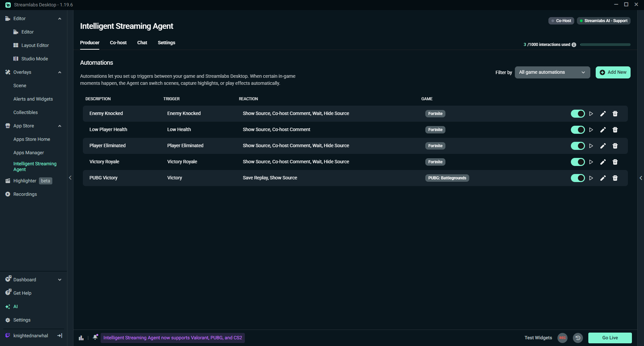Switch to the Co-host tab
The image size is (644, 346).
(118, 43)
